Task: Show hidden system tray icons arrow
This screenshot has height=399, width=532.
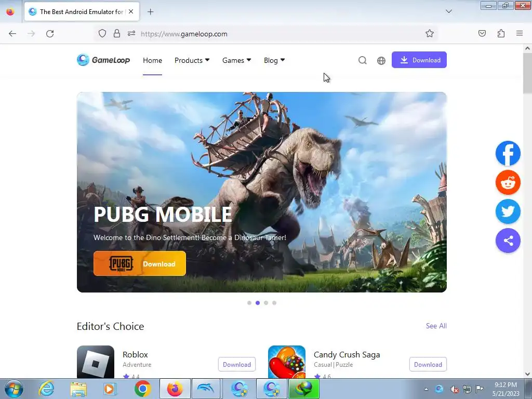Action: (x=426, y=389)
